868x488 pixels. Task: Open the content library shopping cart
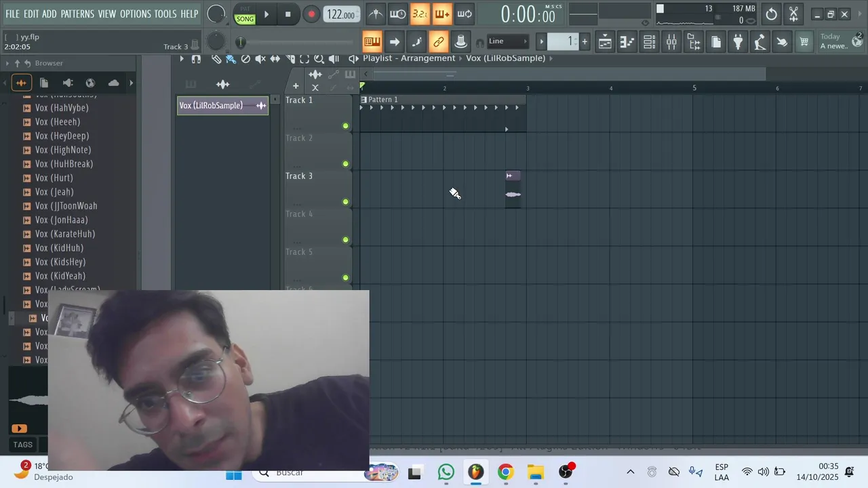[804, 42]
